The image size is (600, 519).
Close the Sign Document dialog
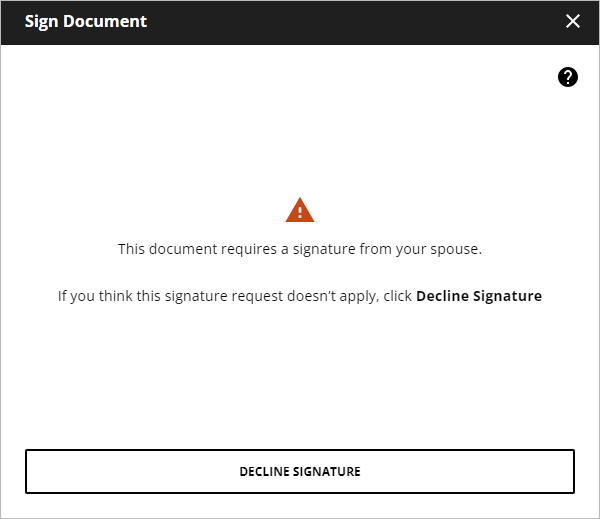click(x=573, y=21)
